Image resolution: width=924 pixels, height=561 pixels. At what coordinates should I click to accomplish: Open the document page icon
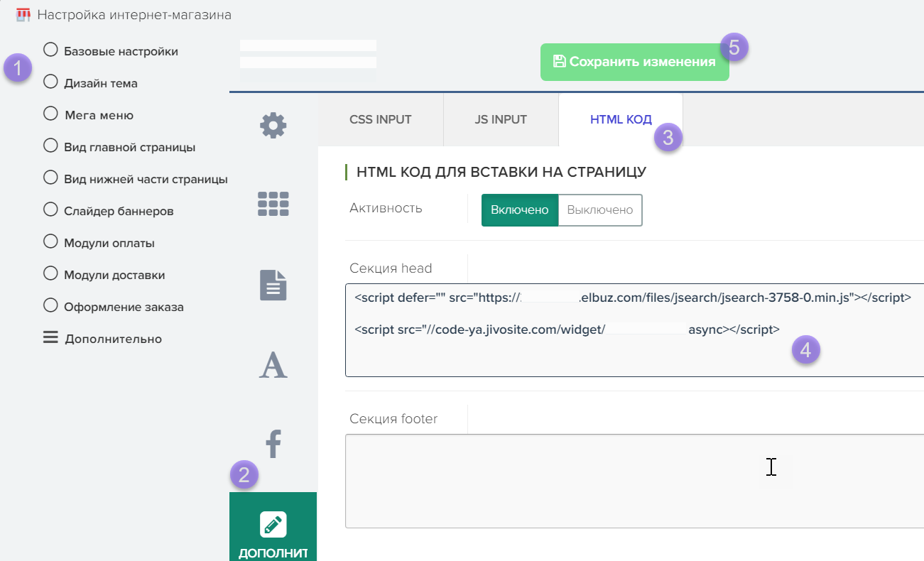(273, 285)
